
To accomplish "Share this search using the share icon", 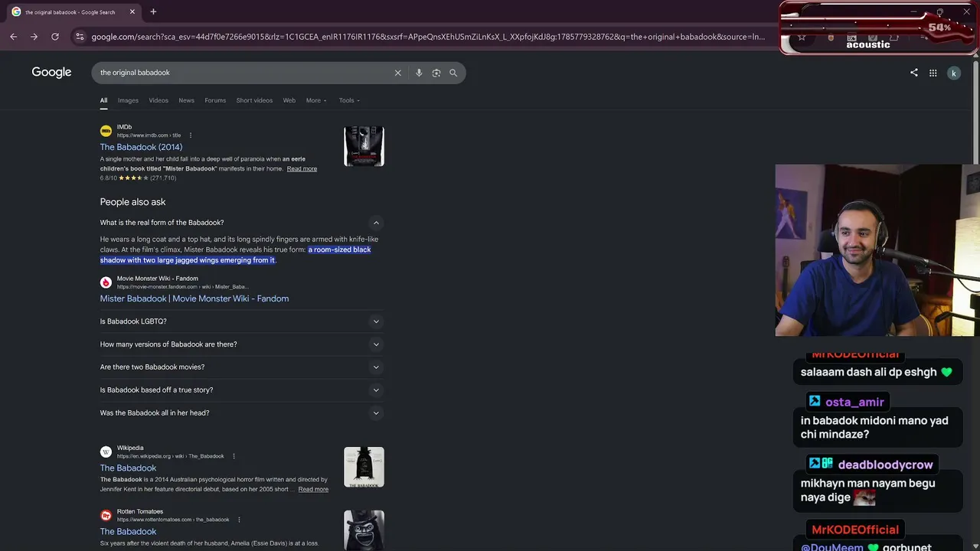I will pos(914,73).
